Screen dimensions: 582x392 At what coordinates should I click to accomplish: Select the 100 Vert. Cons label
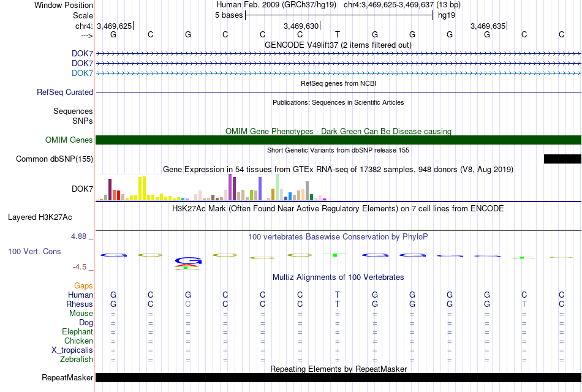tap(34, 251)
